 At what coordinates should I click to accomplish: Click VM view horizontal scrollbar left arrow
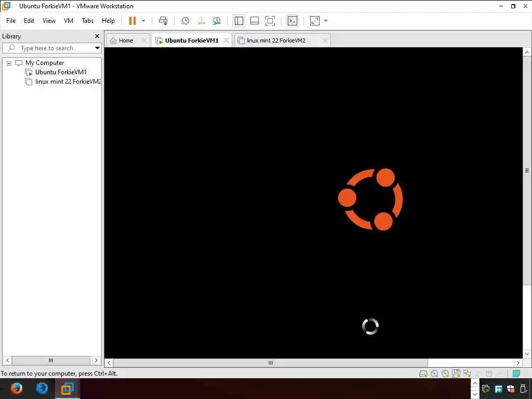coord(109,363)
